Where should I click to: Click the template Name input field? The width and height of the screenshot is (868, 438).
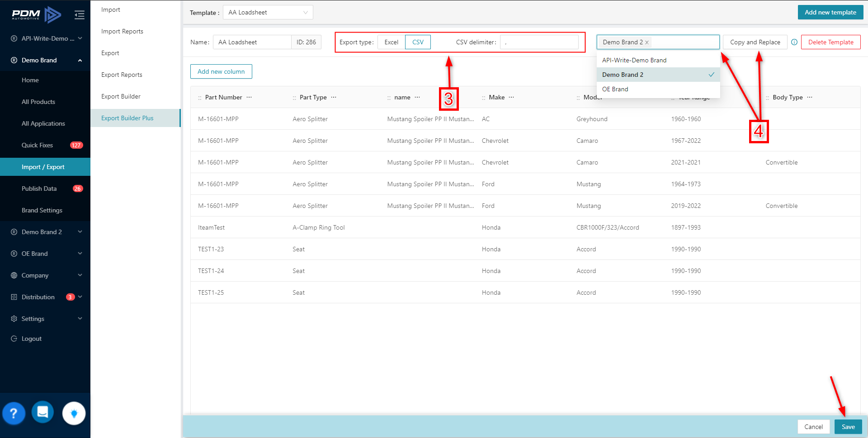[252, 42]
